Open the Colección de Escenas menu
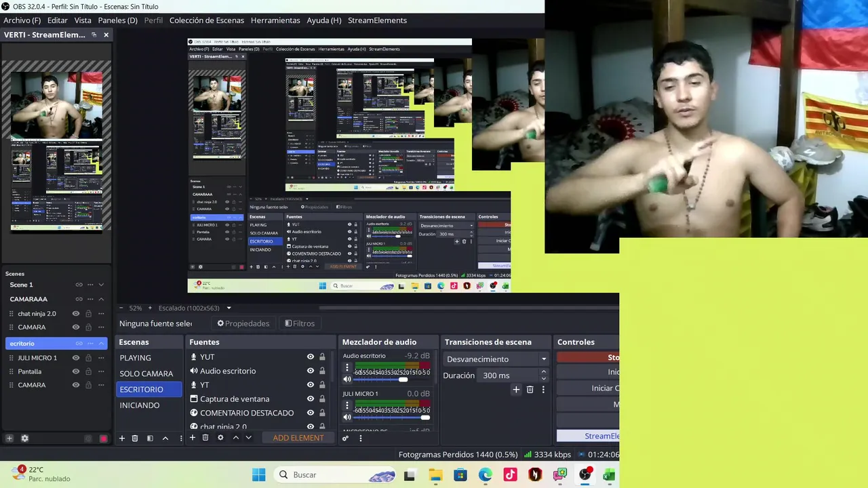 pyautogui.click(x=207, y=20)
